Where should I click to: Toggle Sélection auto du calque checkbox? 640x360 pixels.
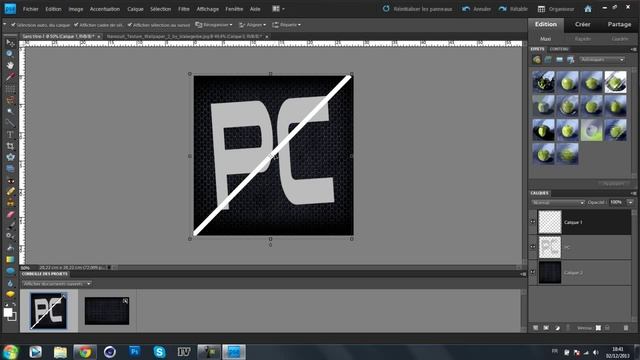click(13, 25)
